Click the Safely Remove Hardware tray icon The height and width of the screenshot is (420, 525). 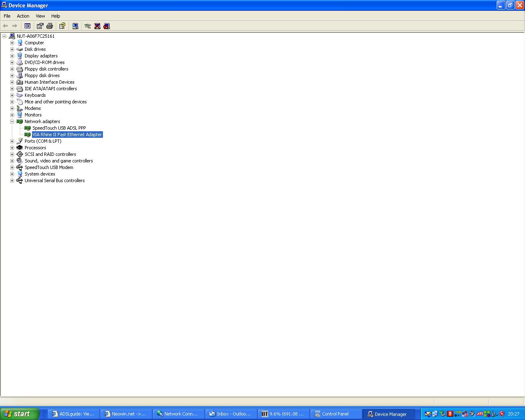pyautogui.click(x=443, y=414)
